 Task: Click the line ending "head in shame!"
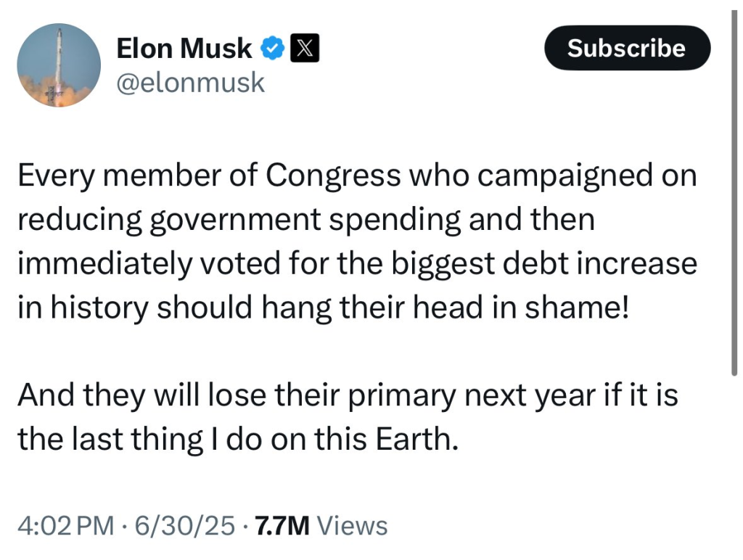(319, 308)
